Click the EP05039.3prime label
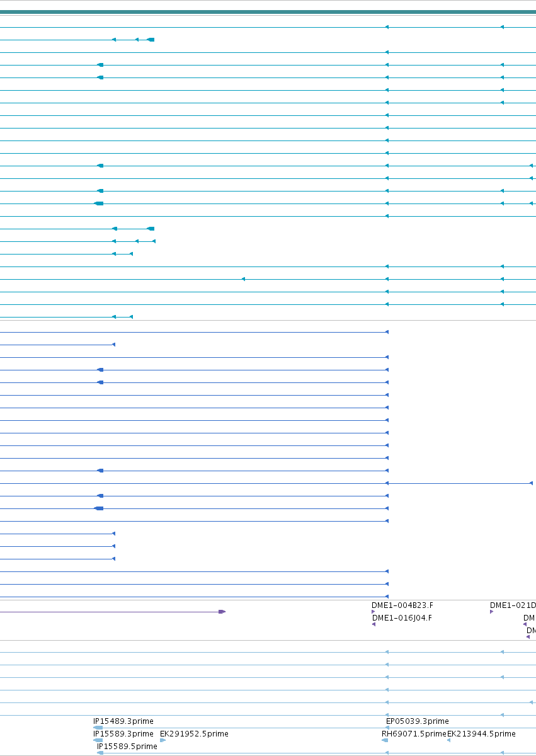 click(x=418, y=721)
